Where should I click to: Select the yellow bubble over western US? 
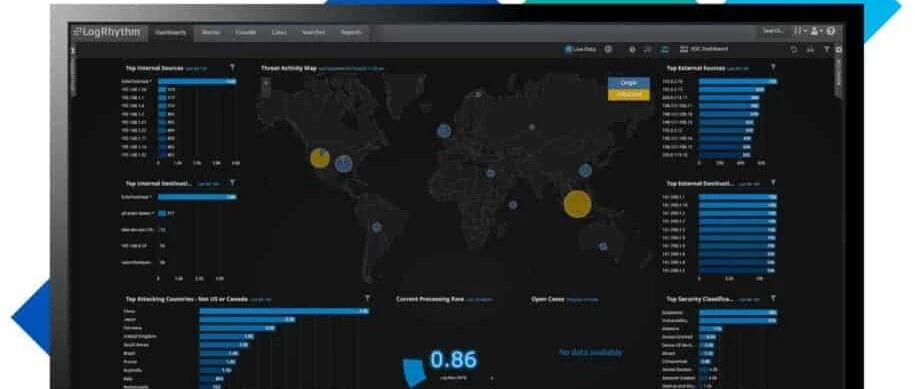tap(320, 158)
